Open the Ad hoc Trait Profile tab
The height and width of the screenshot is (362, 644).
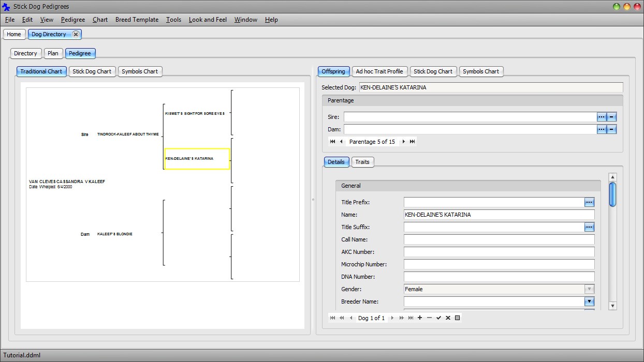(x=379, y=71)
